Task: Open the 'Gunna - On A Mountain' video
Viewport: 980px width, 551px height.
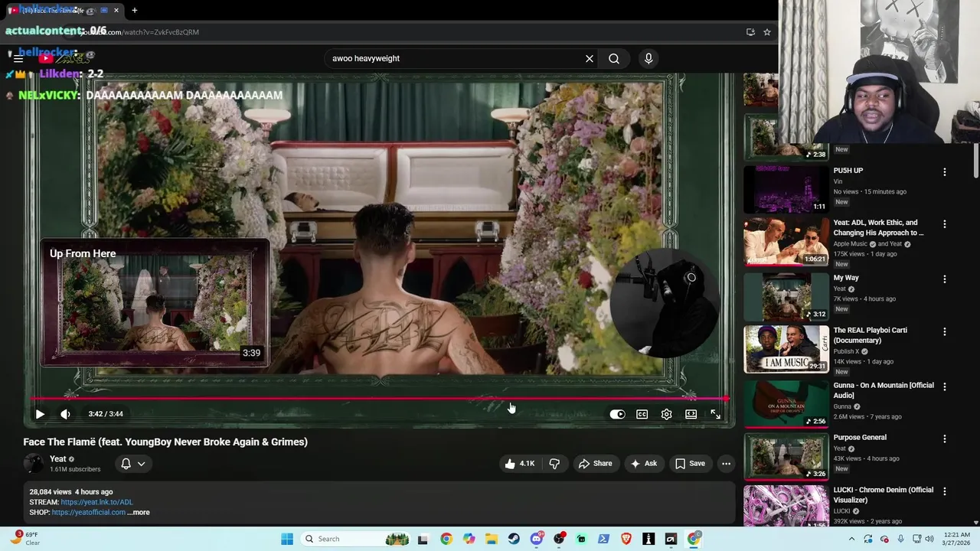Action: coord(786,404)
